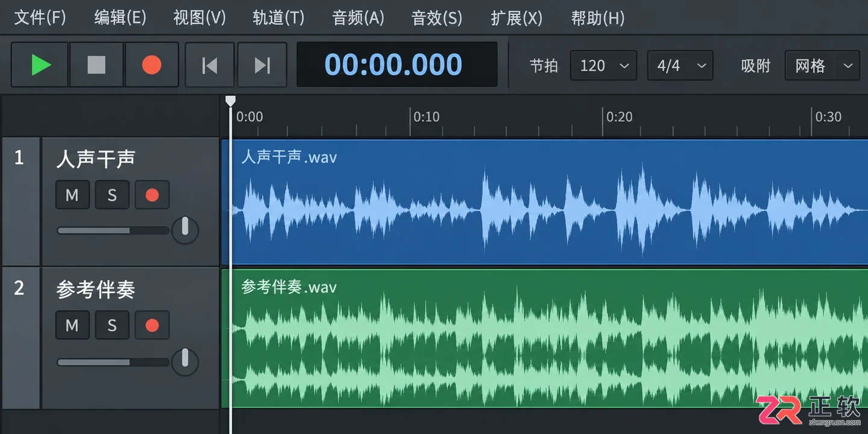
Task: Click the 人声干声 track pan knob
Action: pos(185,230)
